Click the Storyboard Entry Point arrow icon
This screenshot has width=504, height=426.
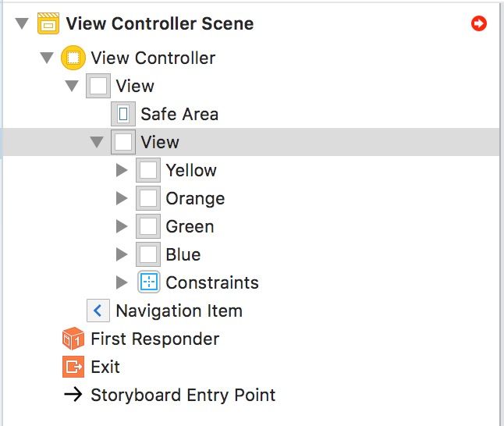[73, 395]
